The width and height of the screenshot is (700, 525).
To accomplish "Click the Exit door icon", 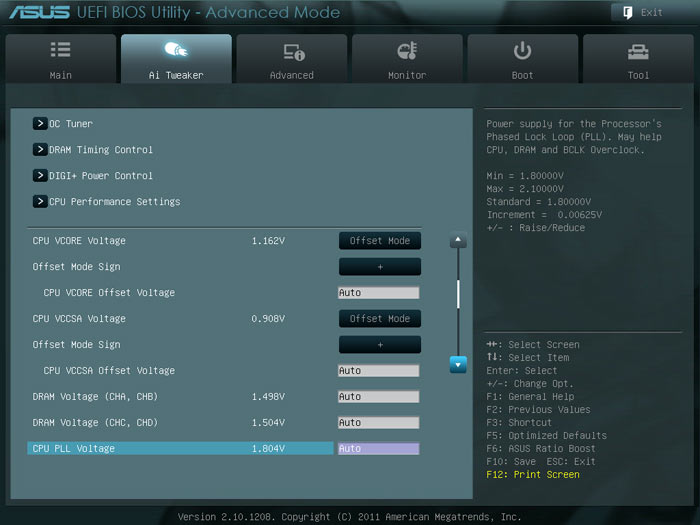I will (627, 12).
